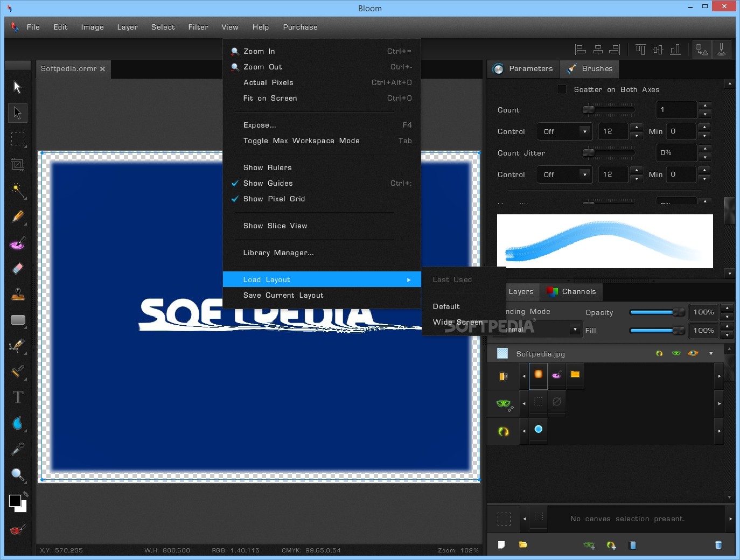This screenshot has width=740, height=560.
Task: Toggle Show Guides menu option
Action: pyautogui.click(x=322, y=183)
